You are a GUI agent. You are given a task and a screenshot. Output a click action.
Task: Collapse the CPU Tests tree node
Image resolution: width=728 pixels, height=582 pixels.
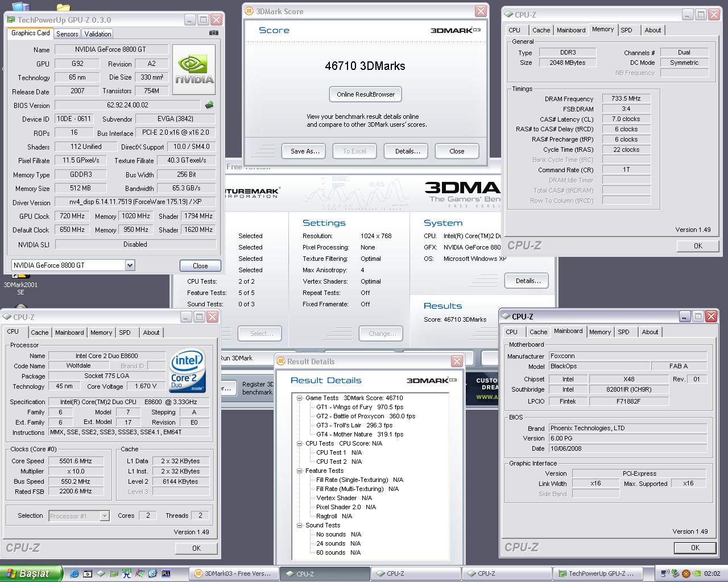(299, 443)
